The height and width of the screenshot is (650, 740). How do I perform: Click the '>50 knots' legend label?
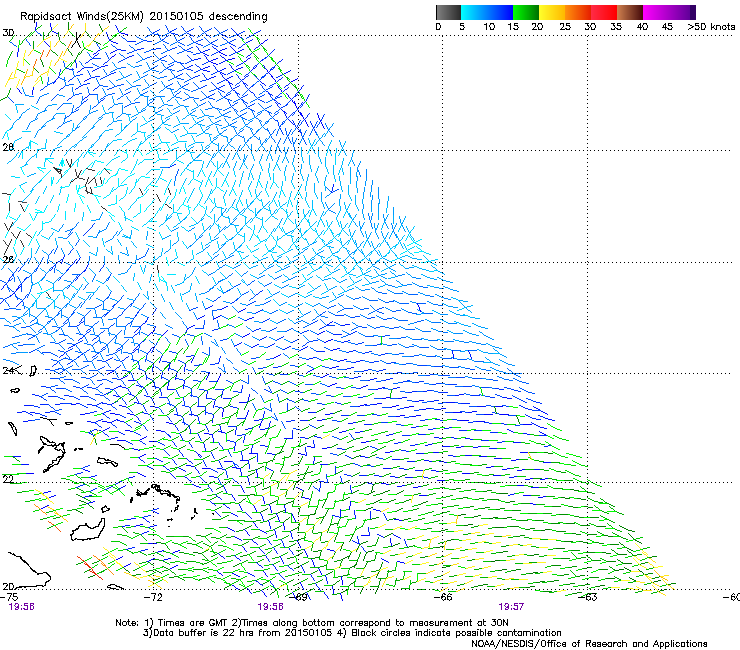click(711, 27)
